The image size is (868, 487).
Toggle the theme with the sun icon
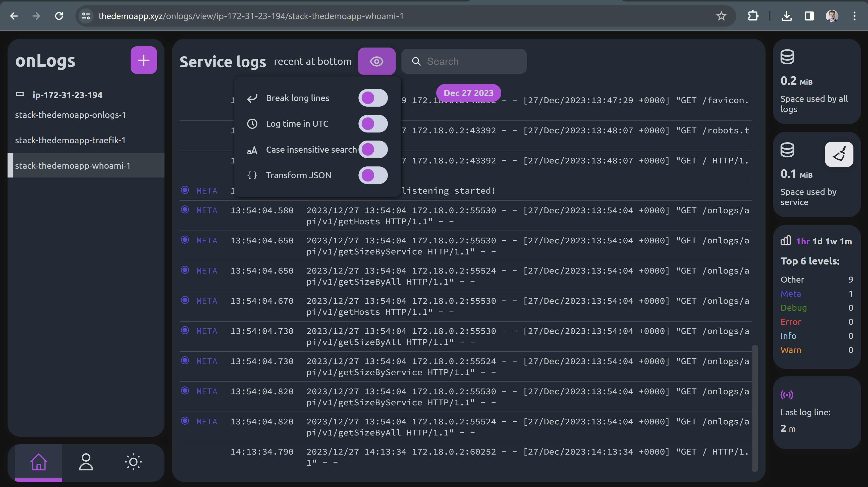click(x=133, y=462)
